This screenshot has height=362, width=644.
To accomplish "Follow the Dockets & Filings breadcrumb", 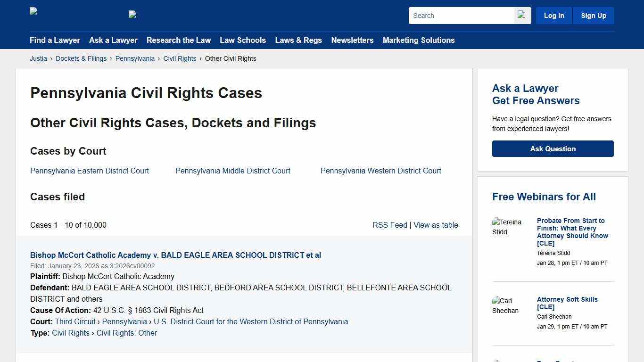I will (x=81, y=58).
